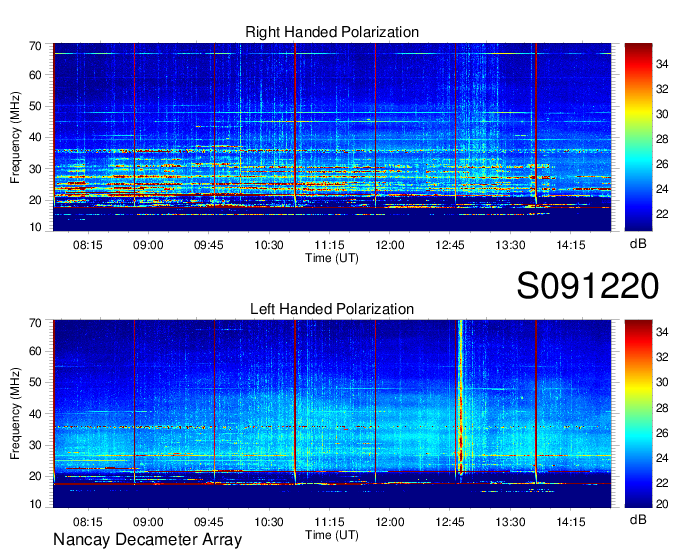Click the 13:30 time tick on Right Handed plot
This screenshot has width=680, height=552.
510,245
